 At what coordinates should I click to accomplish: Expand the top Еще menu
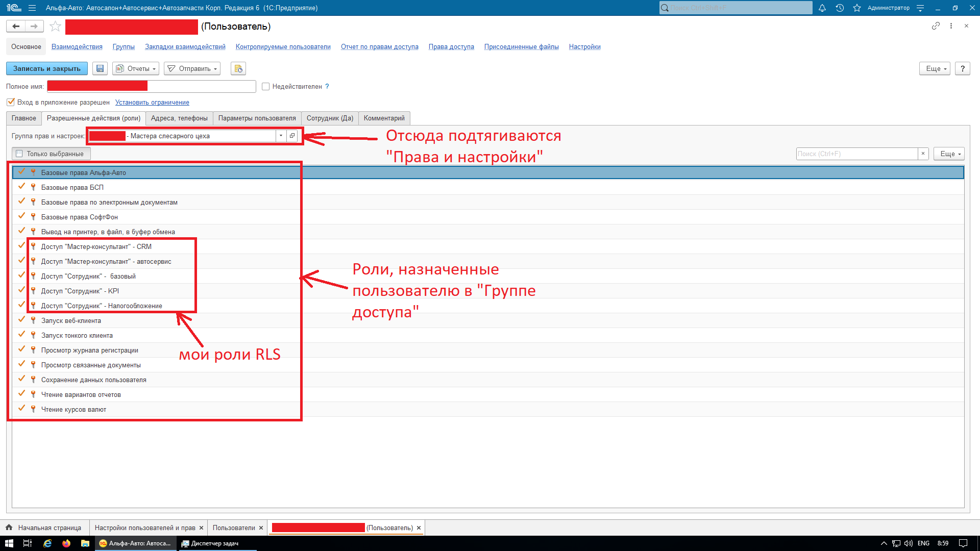coord(935,68)
